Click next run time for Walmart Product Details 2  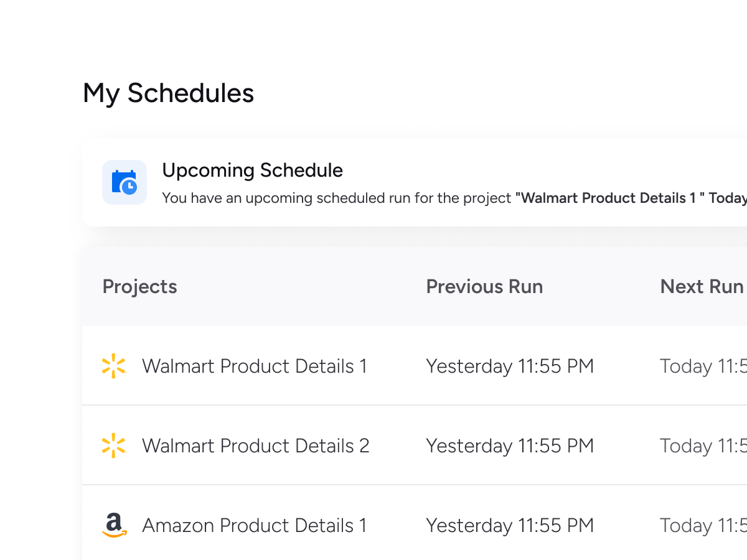(x=703, y=446)
